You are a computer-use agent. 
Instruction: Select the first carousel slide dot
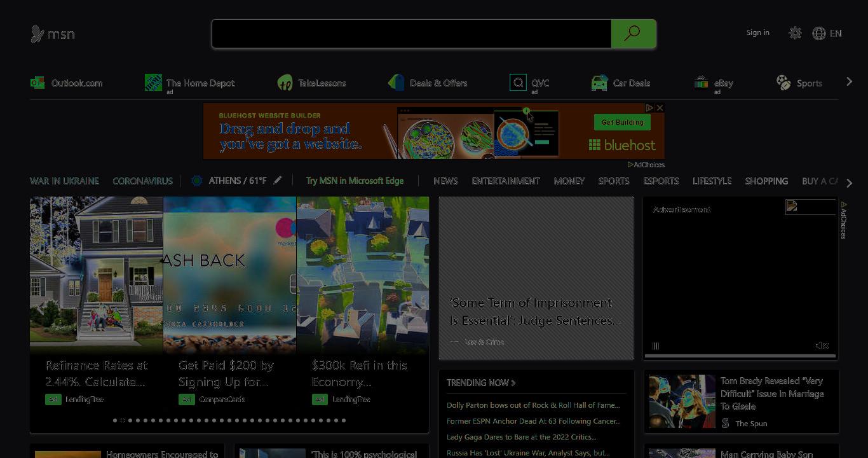115,420
